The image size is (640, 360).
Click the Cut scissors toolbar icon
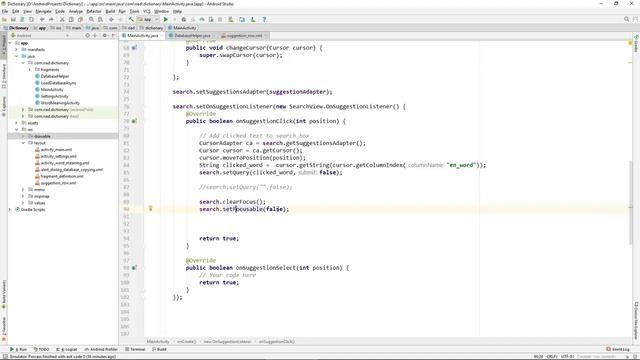(62, 19)
